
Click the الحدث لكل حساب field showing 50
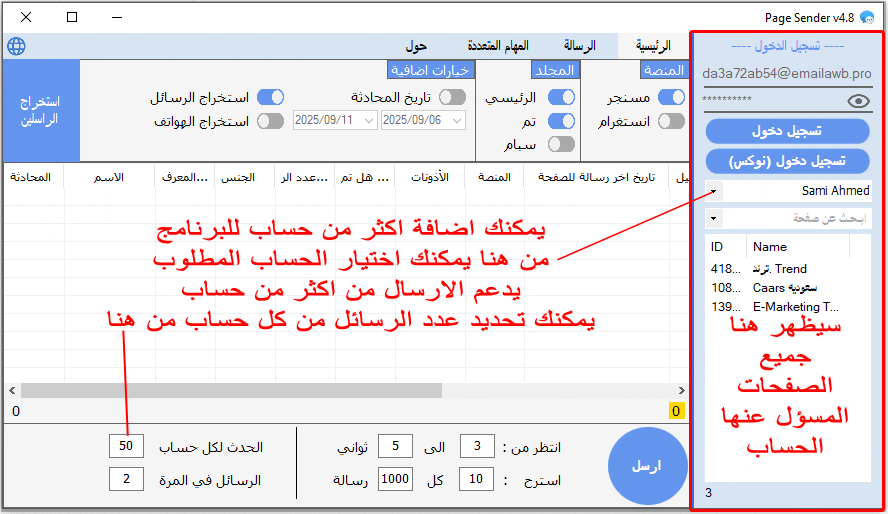[x=126, y=446]
